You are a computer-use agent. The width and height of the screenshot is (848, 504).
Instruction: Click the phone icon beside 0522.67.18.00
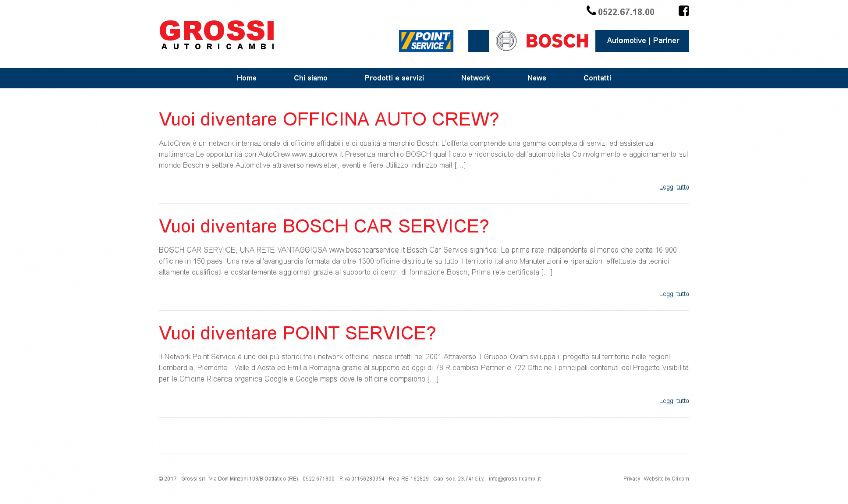(x=591, y=11)
